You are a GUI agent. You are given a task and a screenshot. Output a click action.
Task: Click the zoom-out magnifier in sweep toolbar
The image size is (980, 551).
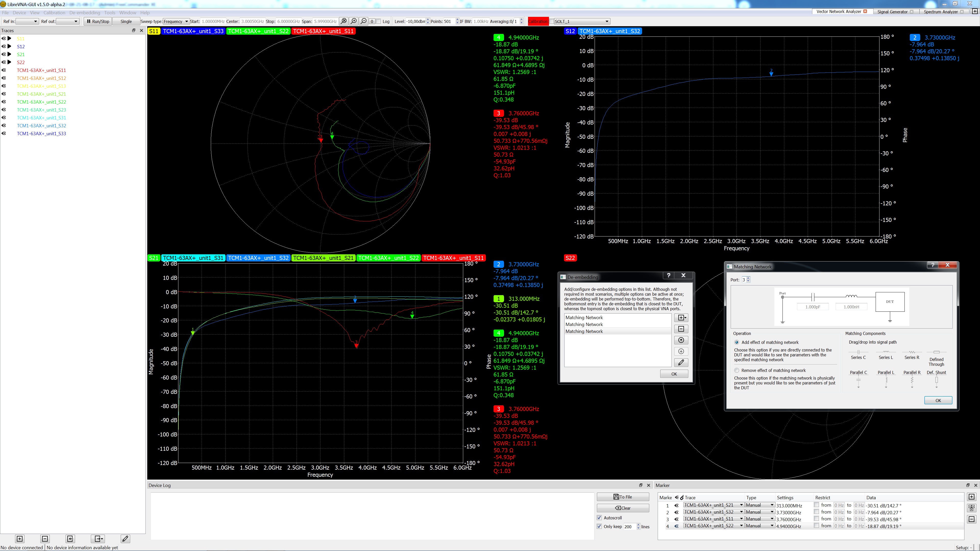(x=363, y=21)
